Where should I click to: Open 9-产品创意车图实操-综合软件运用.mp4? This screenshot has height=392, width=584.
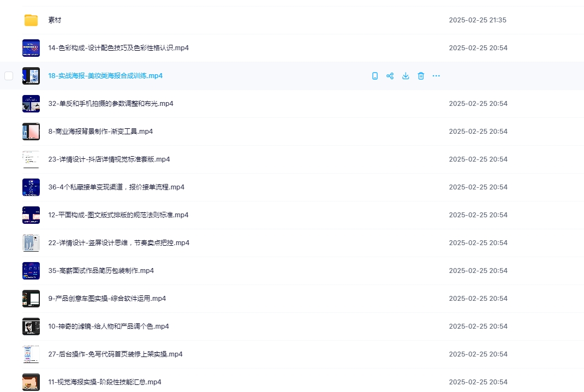[107, 299]
